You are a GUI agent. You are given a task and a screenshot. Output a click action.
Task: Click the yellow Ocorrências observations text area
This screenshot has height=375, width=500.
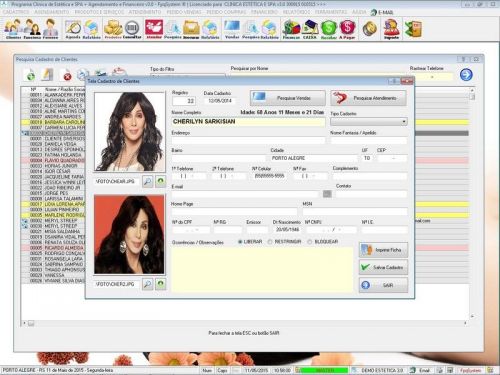coord(262,270)
